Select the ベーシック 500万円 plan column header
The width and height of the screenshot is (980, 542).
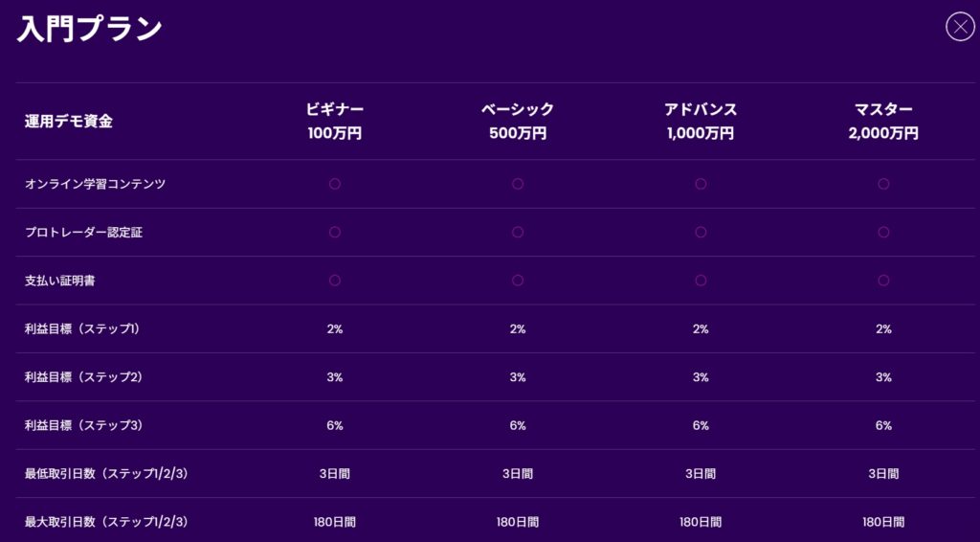518,122
